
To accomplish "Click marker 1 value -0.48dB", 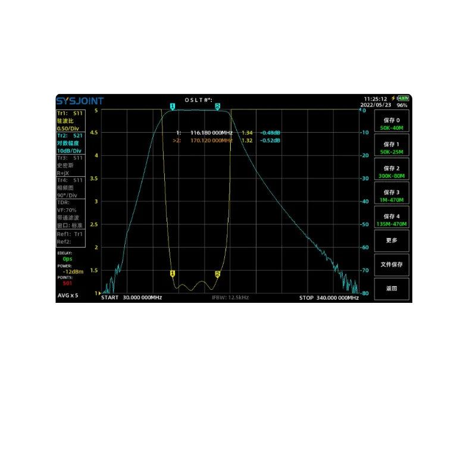I will click(270, 133).
